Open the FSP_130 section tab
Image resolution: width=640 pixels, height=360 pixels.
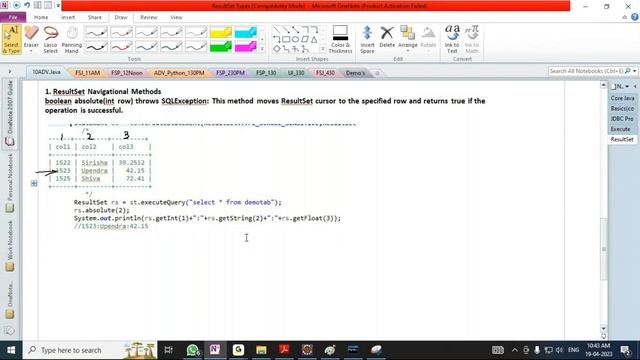click(266, 73)
